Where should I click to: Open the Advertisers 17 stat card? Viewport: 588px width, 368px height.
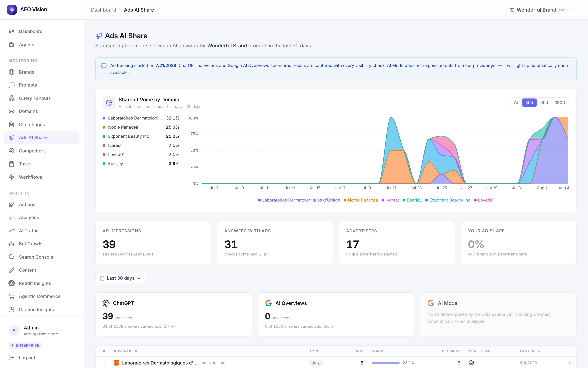pos(397,242)
